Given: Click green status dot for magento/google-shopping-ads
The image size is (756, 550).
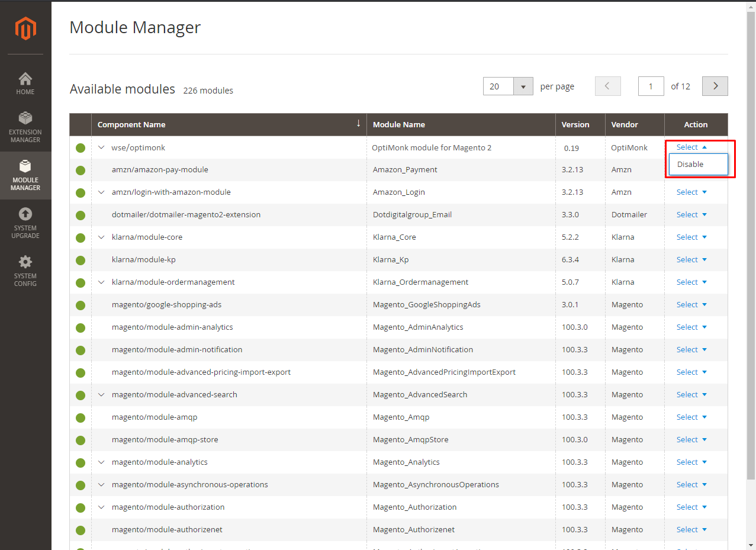Looking at the screenshot, I should point(81,305).
